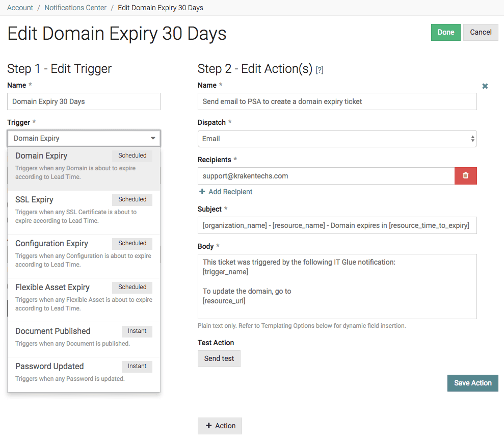
Task: Click the Add Recipient link
Action: 226,192
